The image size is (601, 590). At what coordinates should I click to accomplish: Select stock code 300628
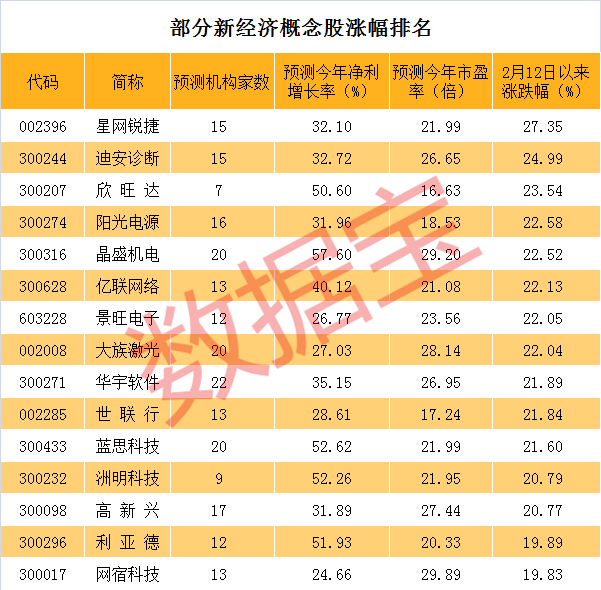(43, 286)
